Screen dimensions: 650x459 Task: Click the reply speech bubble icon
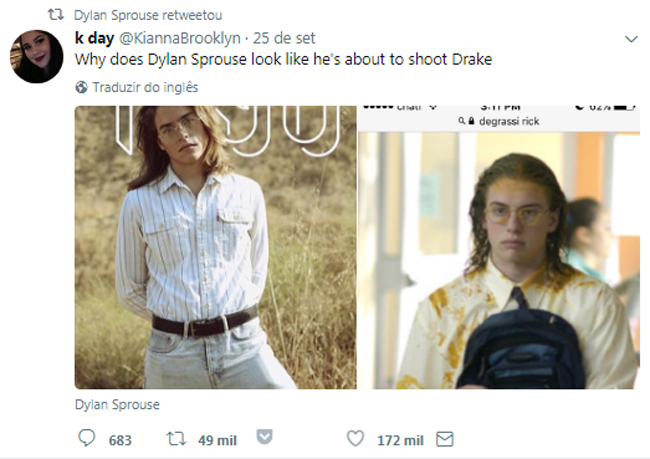[86, 439]
